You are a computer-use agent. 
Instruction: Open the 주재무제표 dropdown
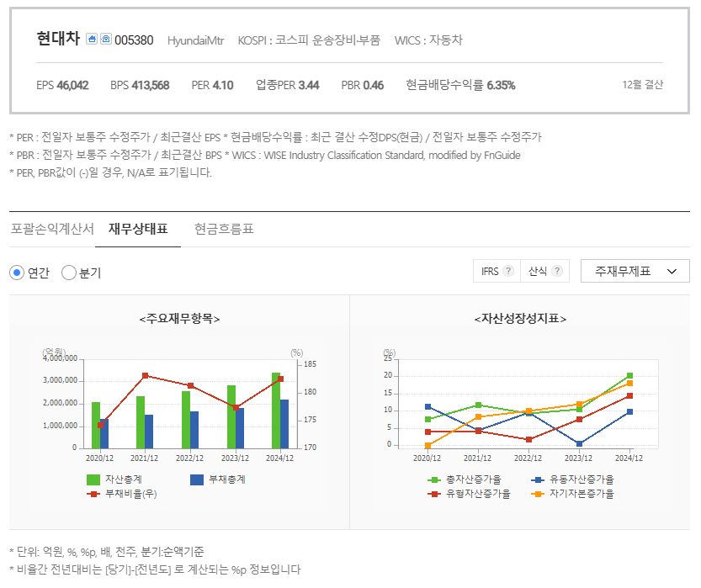tap(635, 271)
